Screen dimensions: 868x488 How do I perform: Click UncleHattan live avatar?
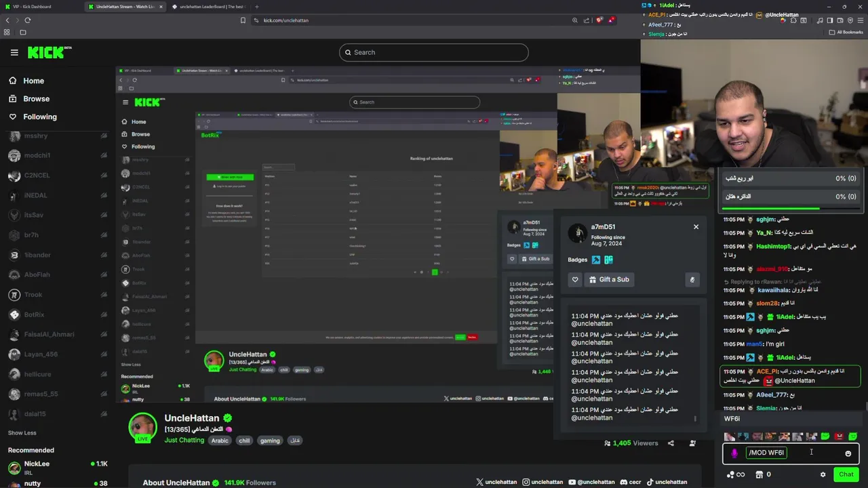pos(142,426)
